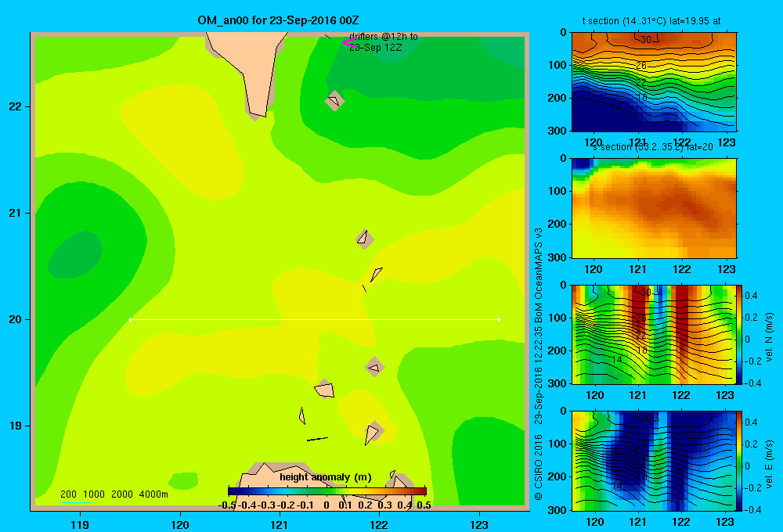Screen dimensions: 783x532
Task: Click the latitude 19 label on the main map axis
Action: [16, 426]
